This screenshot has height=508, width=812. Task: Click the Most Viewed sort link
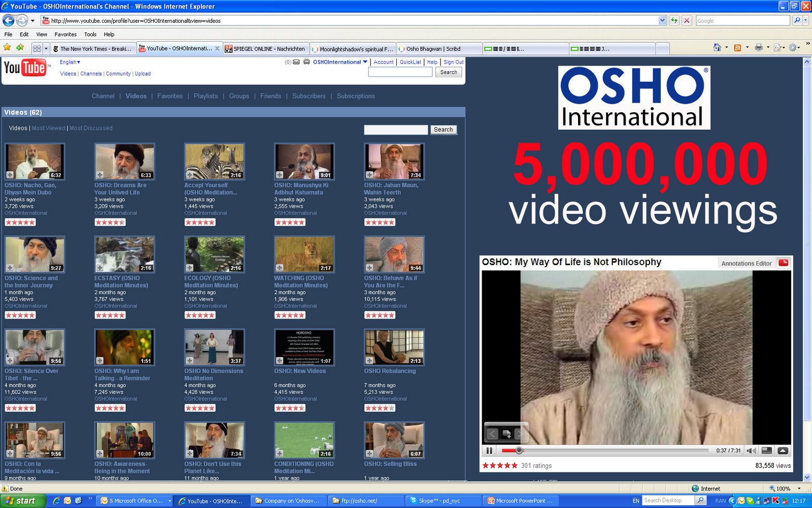coord(49,128)
